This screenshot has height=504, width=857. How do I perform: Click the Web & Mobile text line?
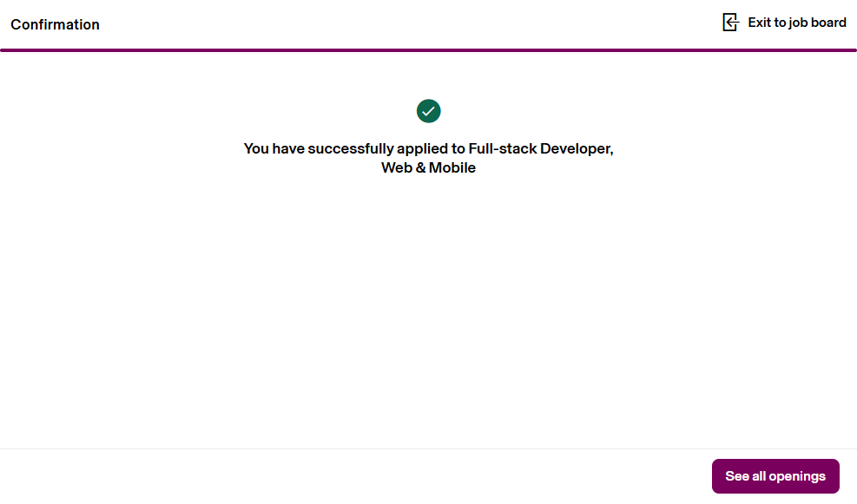click(x=428, y=168)
